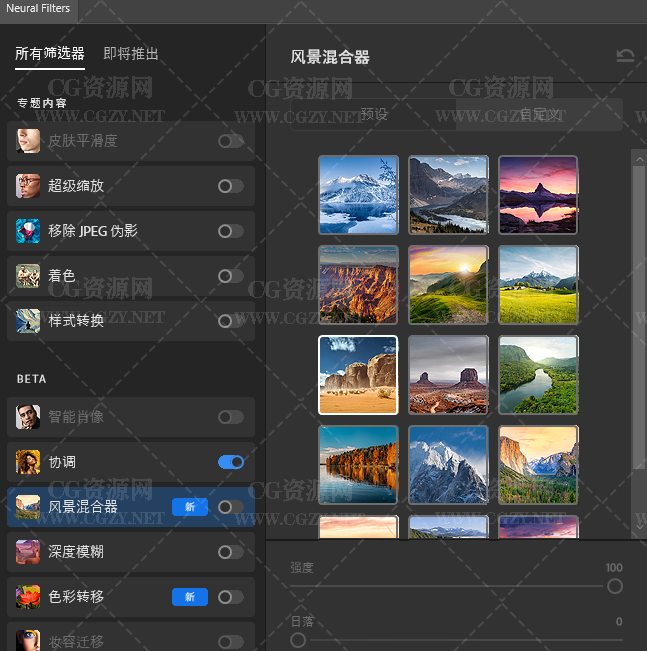Select the 协调 filter icon

point(29,462)
